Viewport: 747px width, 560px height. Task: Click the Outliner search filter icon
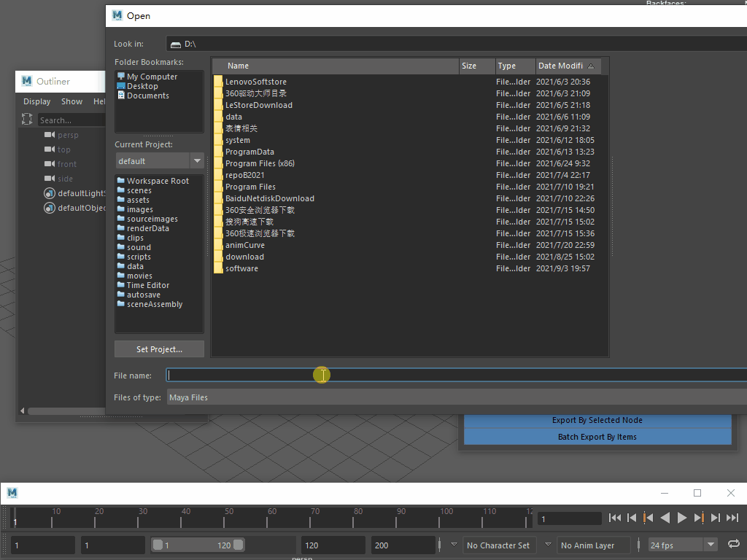(x=28, y=120)
